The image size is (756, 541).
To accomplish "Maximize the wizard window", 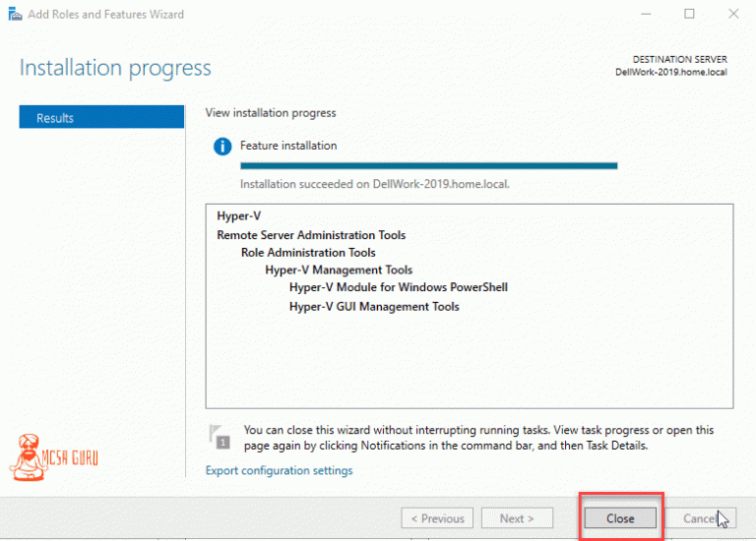I will click(x=689, y=14).
